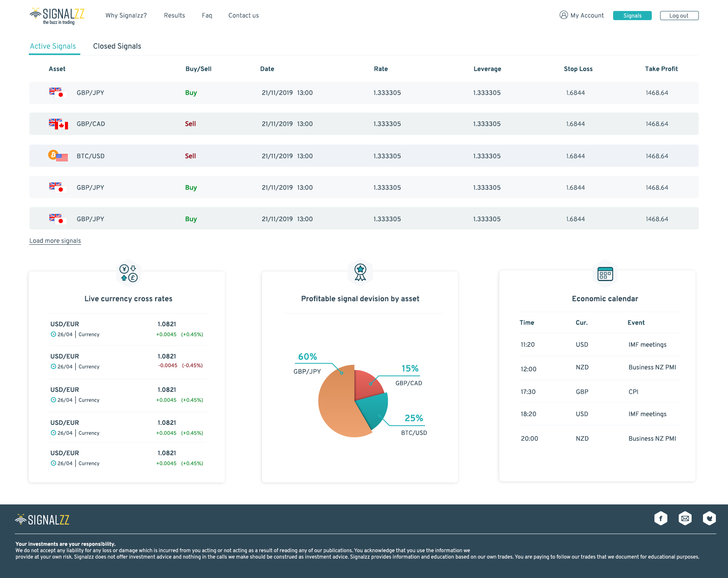Click the Contact us link
This screenshot has width=728, height=578.
coord(243,16)
